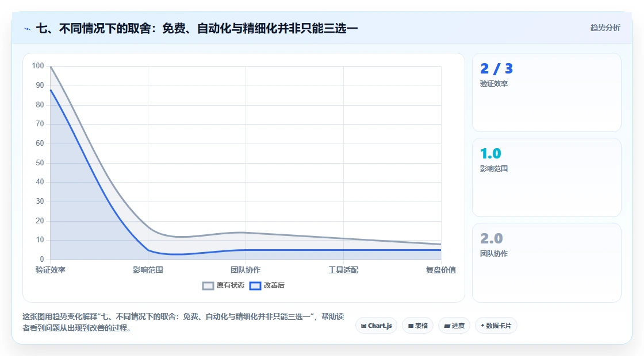644x356 pixels.
Task: Click the y-axis value 50
Action: [40, 163]
